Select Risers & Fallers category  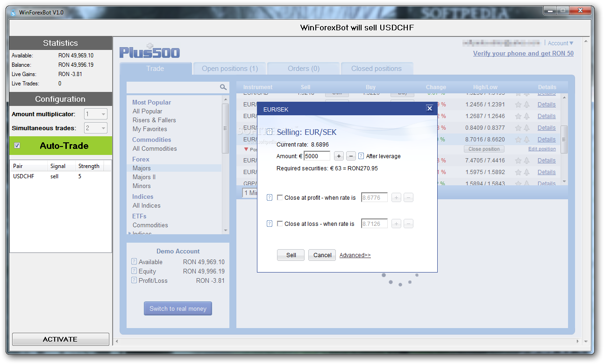154,120
